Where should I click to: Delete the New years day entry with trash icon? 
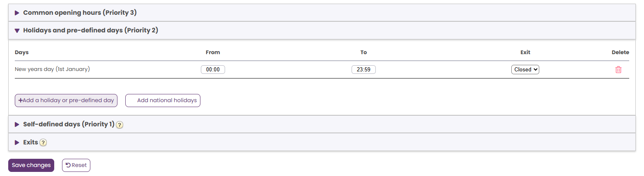[x=618, y=70]
